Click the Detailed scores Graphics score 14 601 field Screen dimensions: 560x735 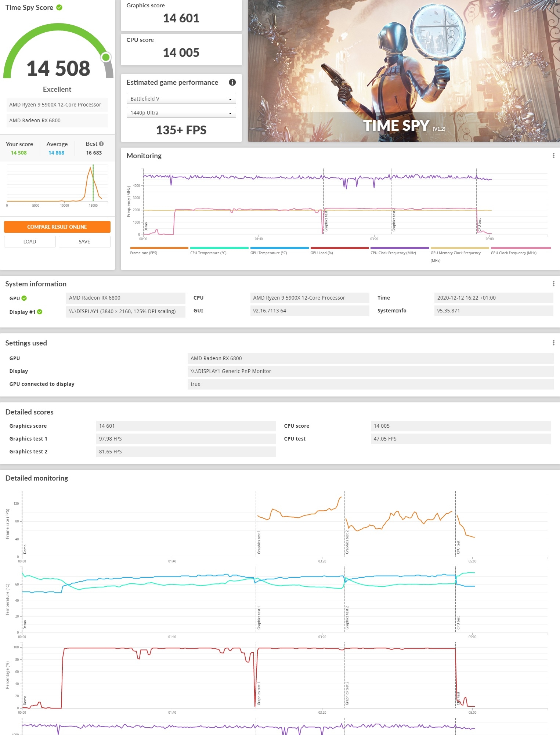[186, 426]
